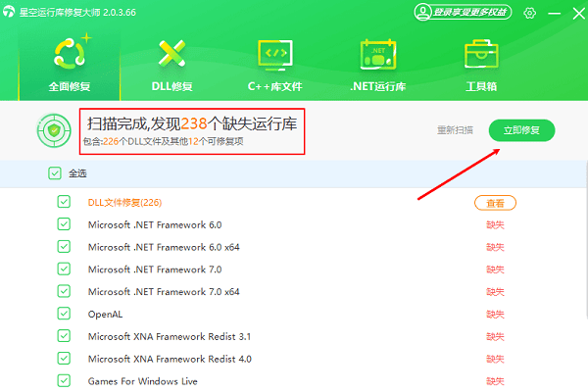Click 缺失 status for Games For Windows Live
The height and width of the screenshot is (392, 588).
click(495, 381)
